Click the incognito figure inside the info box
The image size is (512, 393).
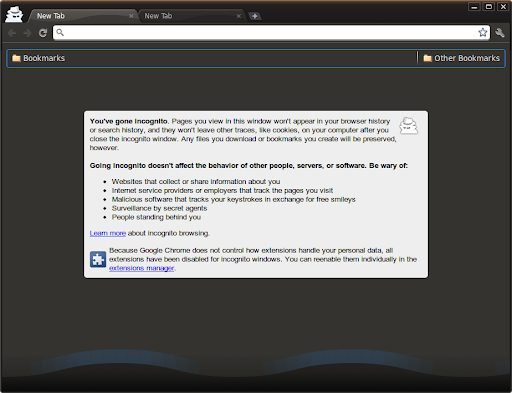tap(409, 126)
